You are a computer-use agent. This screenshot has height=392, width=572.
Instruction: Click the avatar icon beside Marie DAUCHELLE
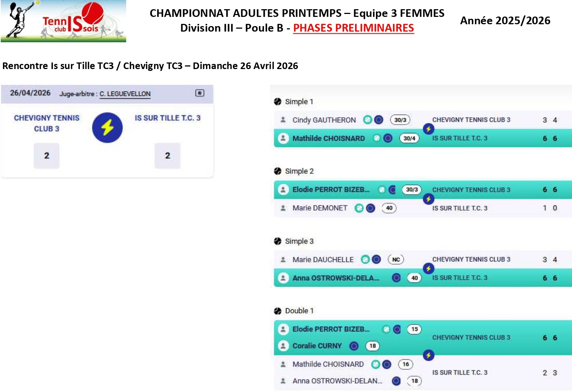[x=283, y=259]
